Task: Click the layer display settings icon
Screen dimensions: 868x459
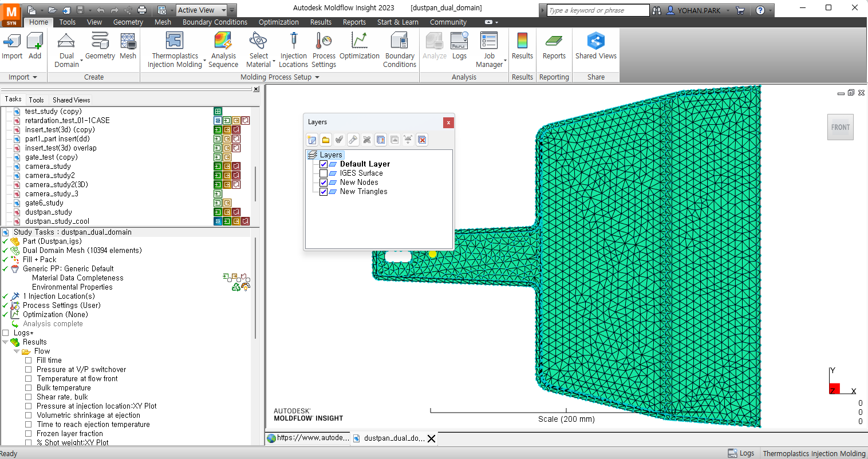Action: point(381,140)
